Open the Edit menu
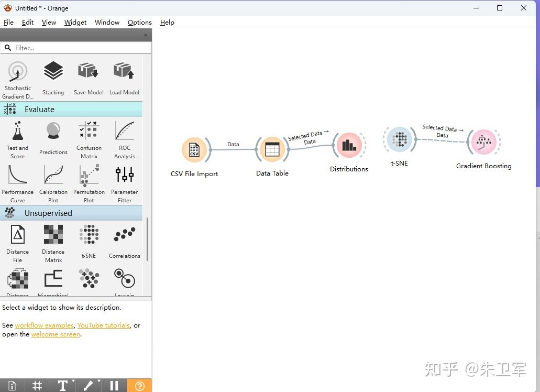The width and height of the screenshot is (540, 392). [28, 23]
